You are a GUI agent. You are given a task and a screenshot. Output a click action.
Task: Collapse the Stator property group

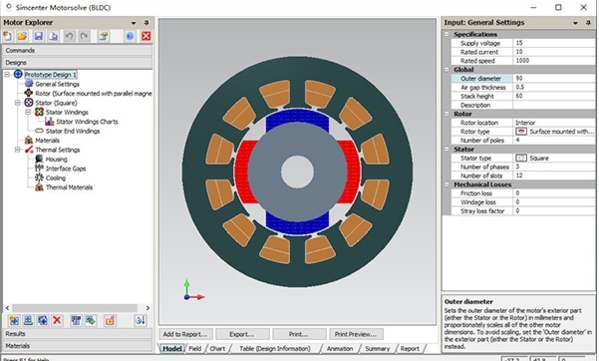coord(447,149)
